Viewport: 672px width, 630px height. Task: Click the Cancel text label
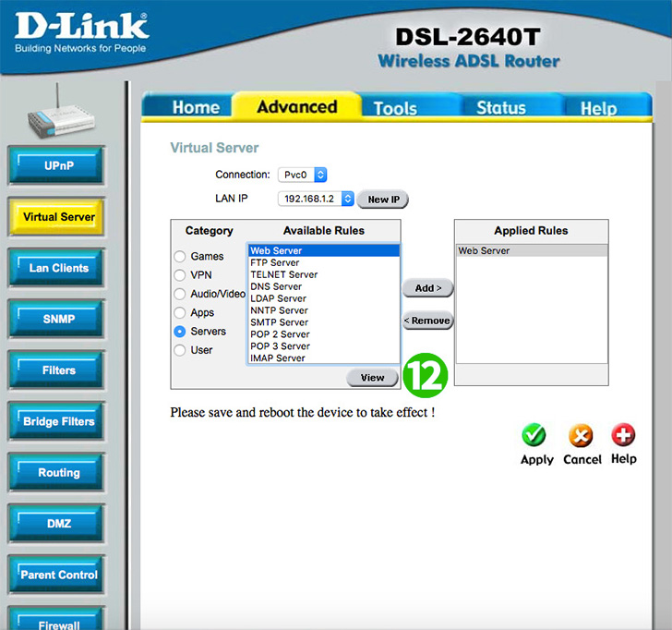click(x=582, y=459)
